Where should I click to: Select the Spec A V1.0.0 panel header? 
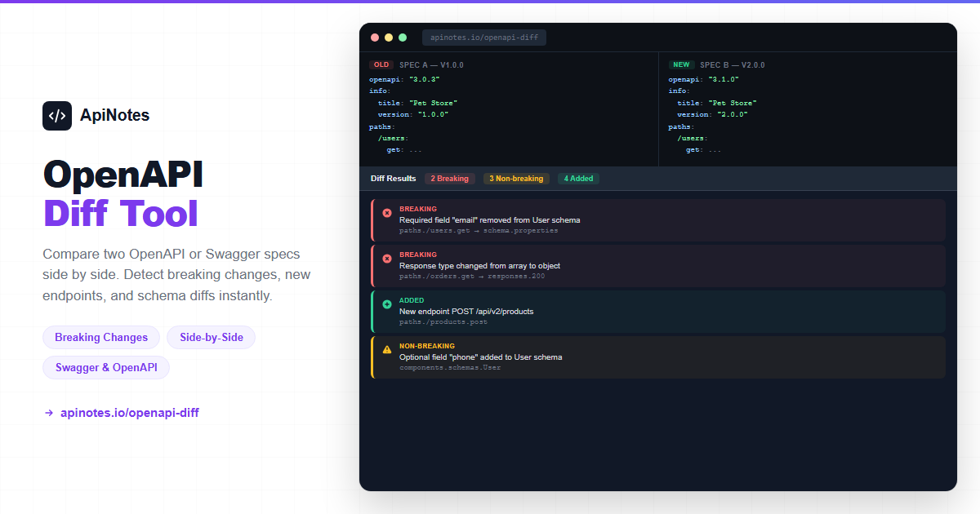click(x=431, y=65)
